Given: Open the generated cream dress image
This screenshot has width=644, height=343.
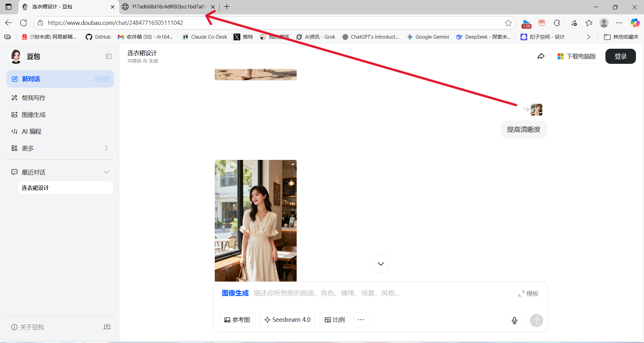Looking at the screenshot, I should point(255,220).
